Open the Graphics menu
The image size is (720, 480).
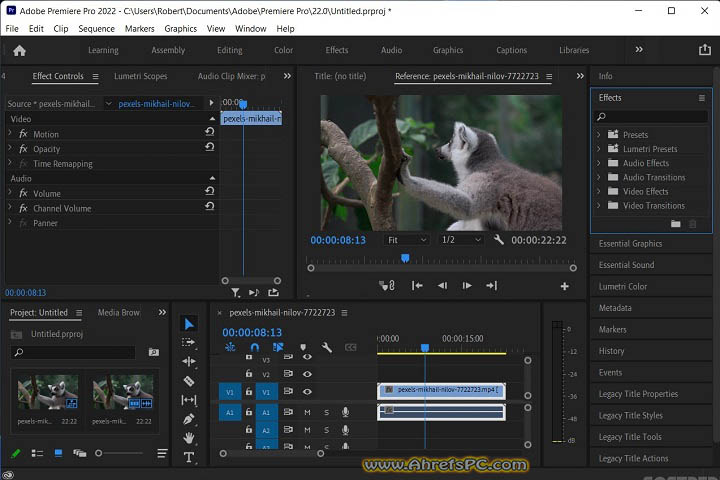pos(180,28)
